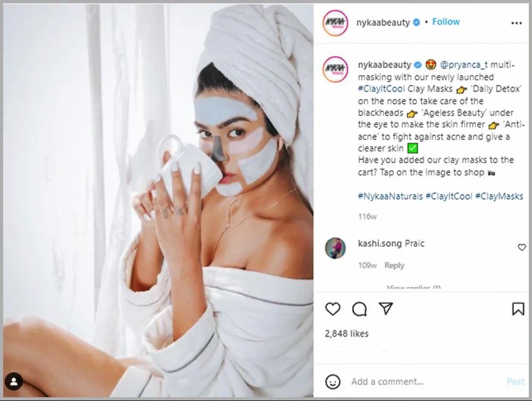
Task: View the 2,848 likes list
Action: (x=346, y=334)
